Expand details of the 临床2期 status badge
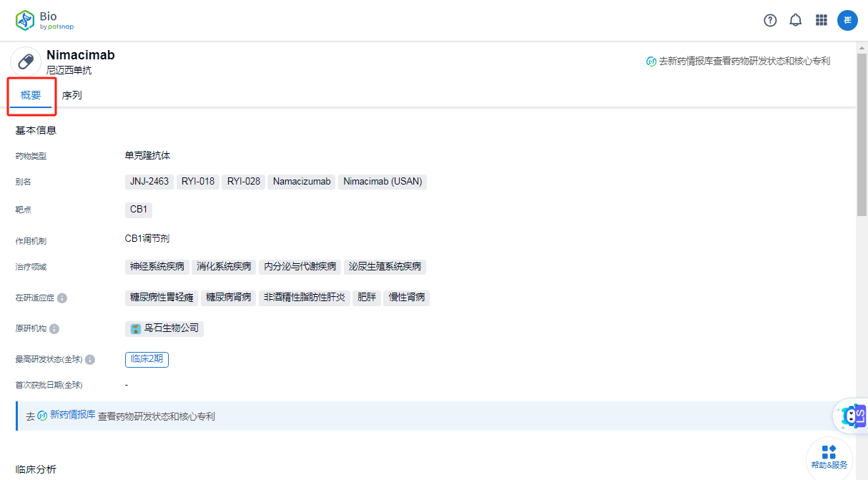The height and width of the screenshot is (480, 868). [147, 360]
